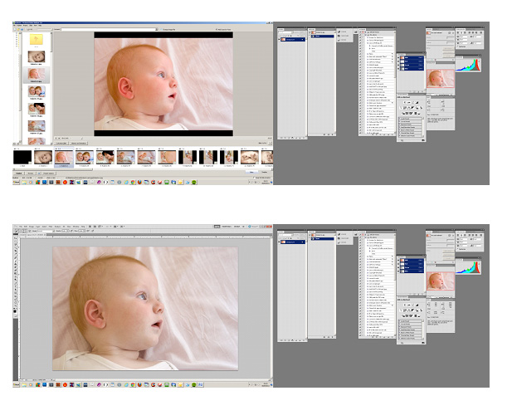The width and height of the screenshot is (507, 420).
Task: Add Exposure adjustment in top screenshot's Adjustments panel
Action: (417, 102)
